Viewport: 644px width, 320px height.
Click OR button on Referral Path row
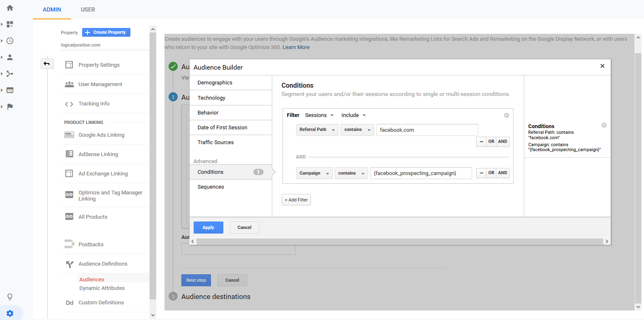(x=491, y=141)
